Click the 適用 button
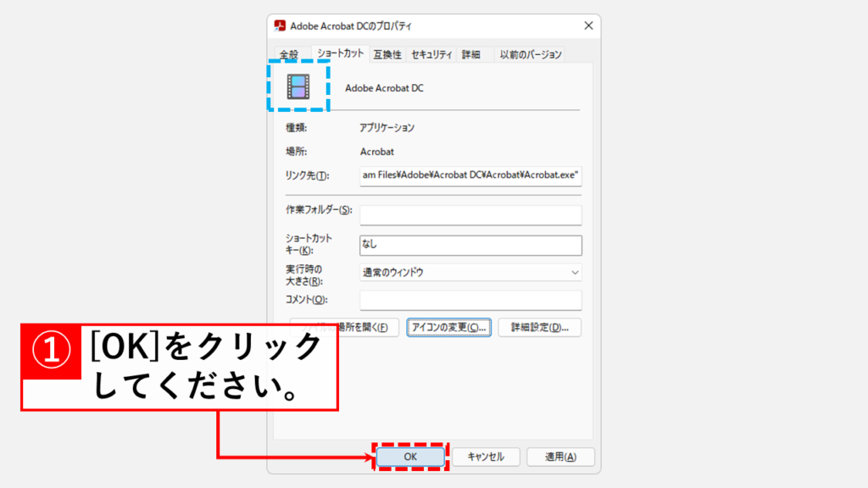Image resolution: width=868 pixels, height=488 pixels. pyautogui.click(x=561, y=457)
